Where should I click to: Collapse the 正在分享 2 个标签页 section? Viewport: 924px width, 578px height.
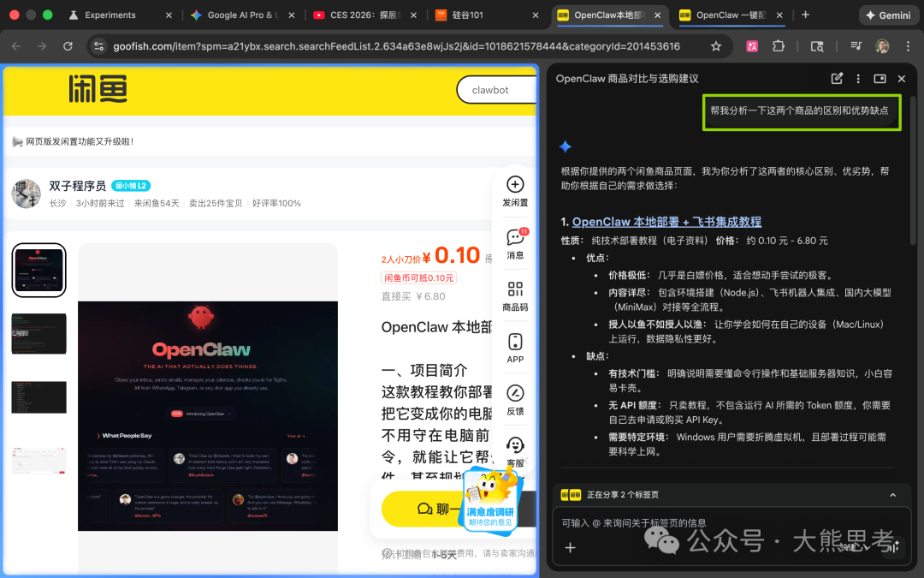[x=894, y=495]
